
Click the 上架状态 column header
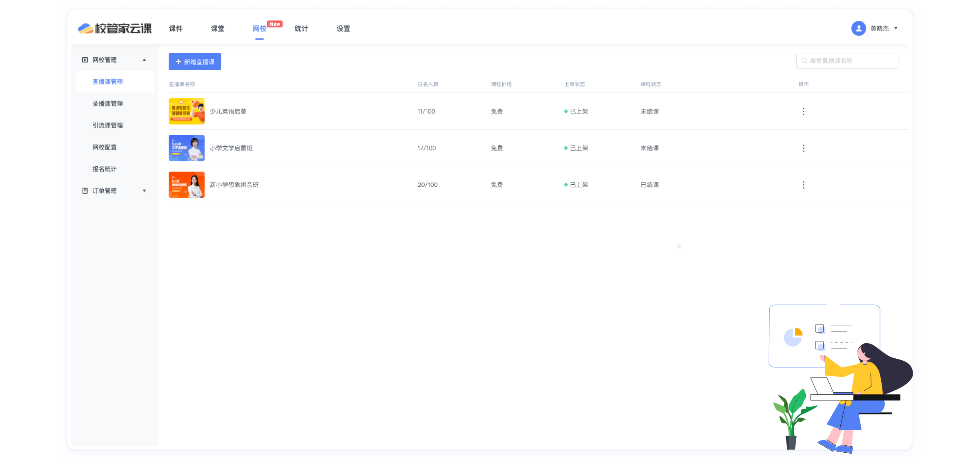point(575,84)
